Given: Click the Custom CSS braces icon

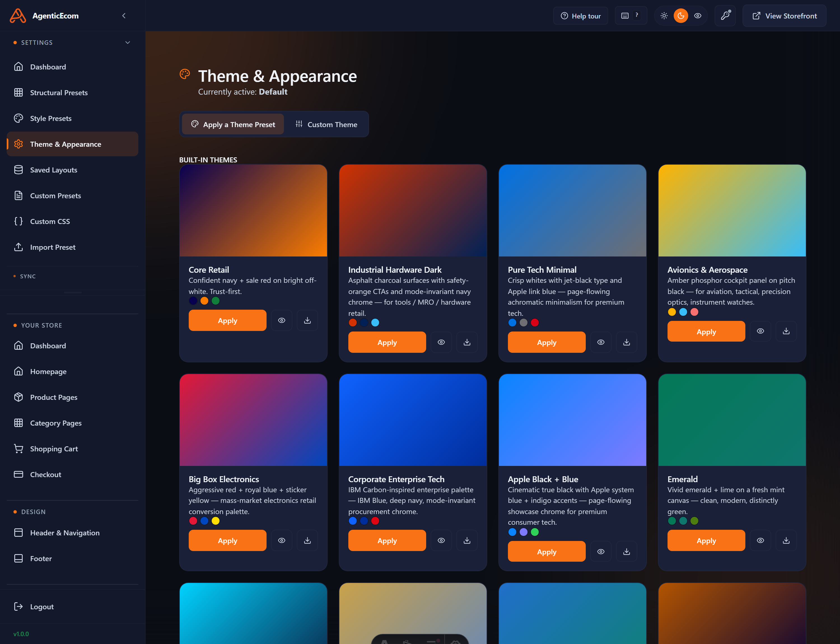Looking at the screenshot, I should pyautogui.click(x=18, y=221).
